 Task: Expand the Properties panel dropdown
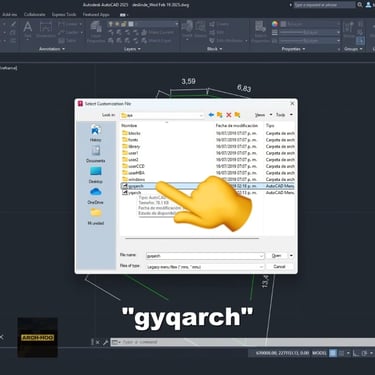coord(293,49)
